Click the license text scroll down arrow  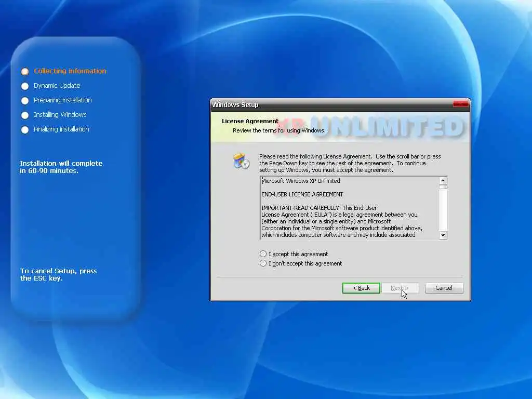[x=443, y=235]
